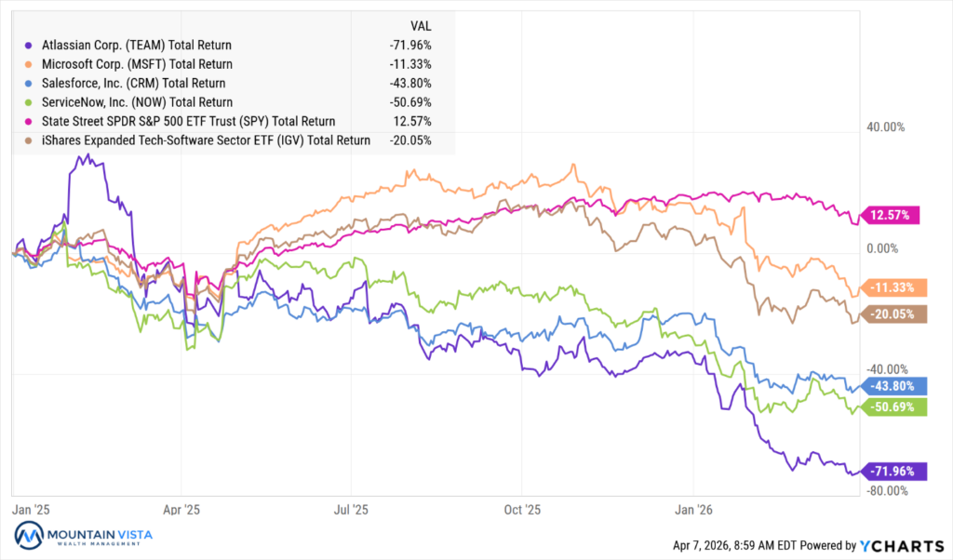Screen dimensions: 953x560
Task: Click the blue -43.80% end-value flag
Action: click(x=892, y=386)
